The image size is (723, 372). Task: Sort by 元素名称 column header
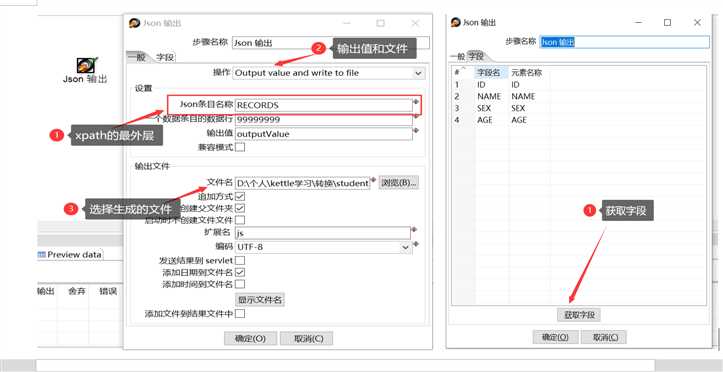(526, 73)
